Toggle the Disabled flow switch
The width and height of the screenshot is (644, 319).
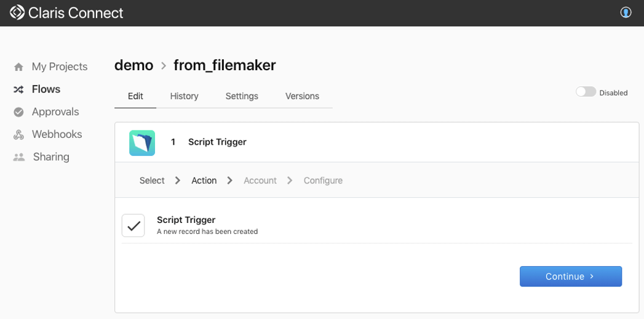pyautogui.click(x=586, y=92)
